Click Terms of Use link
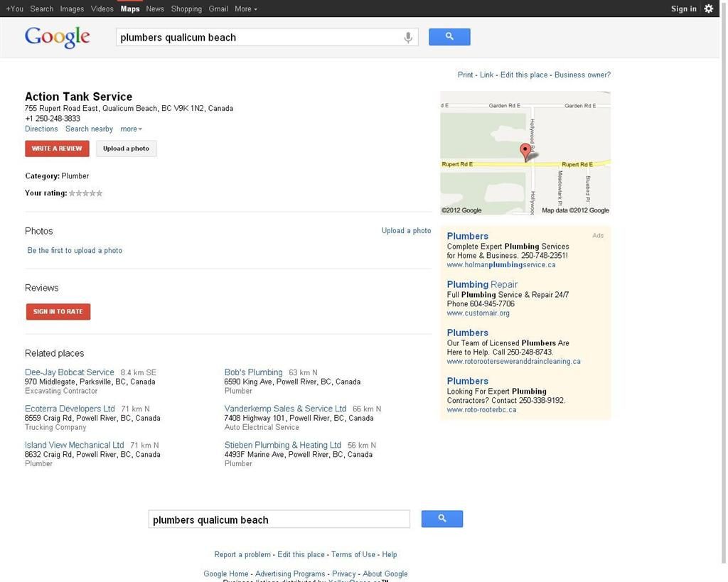This screenshot has height=582, width=728. click(353, 554)
